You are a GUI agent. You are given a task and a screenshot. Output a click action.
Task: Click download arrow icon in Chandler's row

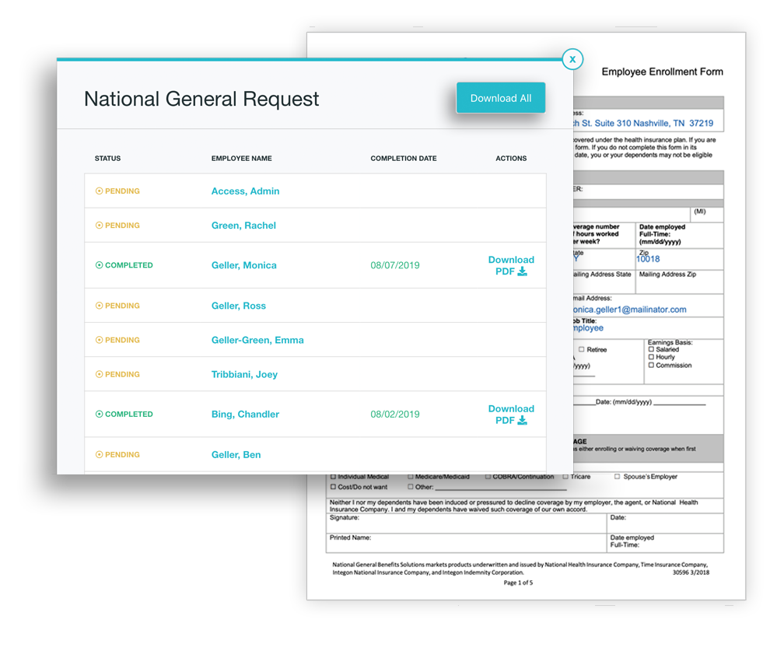[523, 421]
